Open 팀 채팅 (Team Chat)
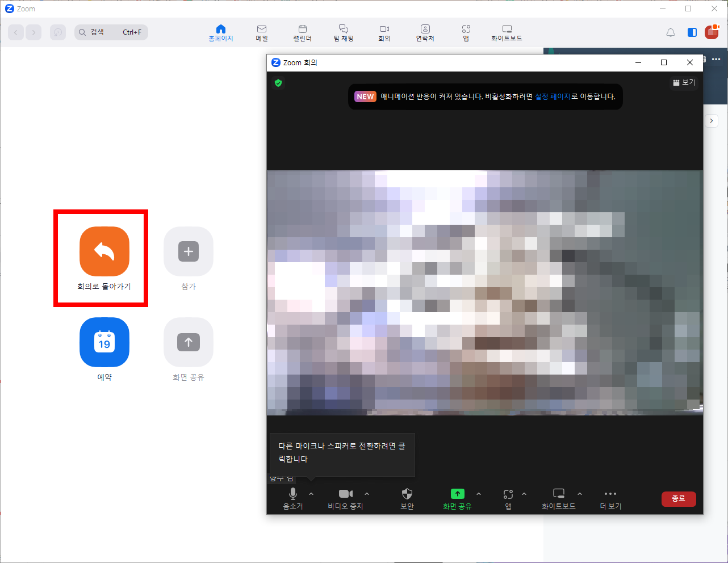Viewport: 728px width, 563px height. pos(343,32)
